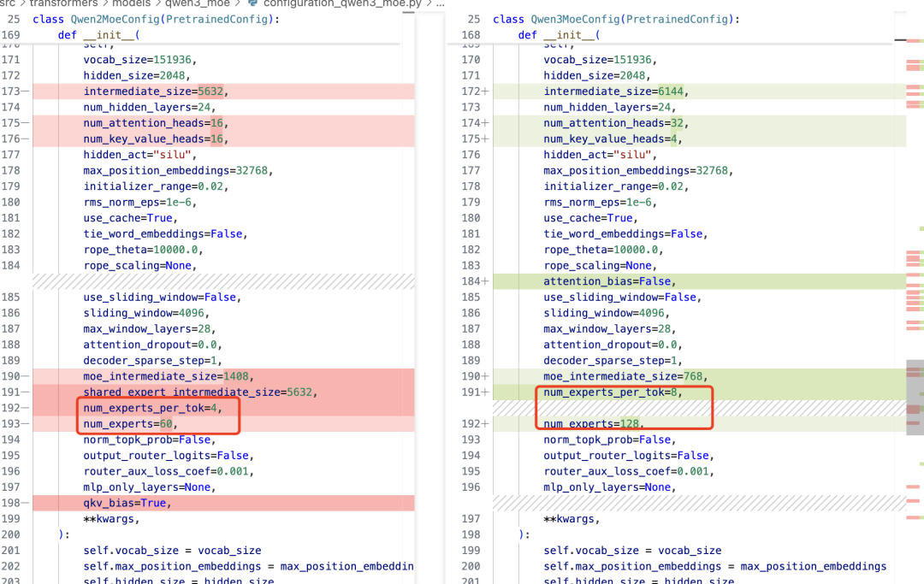Click use_cache=True on line 180

click(x=590, y=218)
